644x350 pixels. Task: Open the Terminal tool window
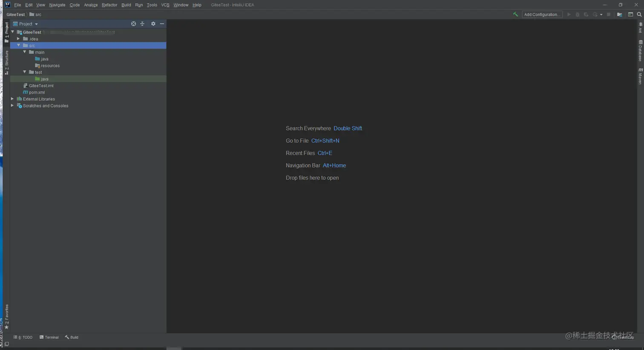click(49, 337)
